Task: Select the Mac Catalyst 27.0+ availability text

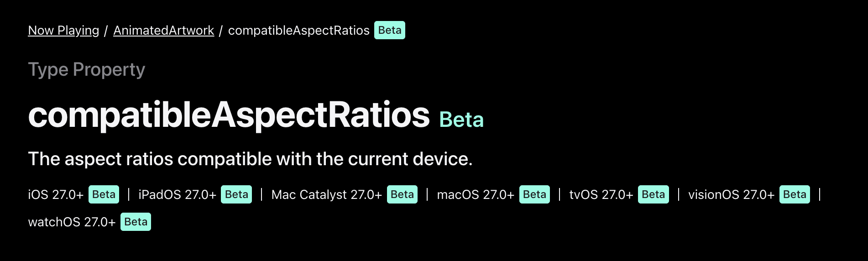Action: click(327, 195)
